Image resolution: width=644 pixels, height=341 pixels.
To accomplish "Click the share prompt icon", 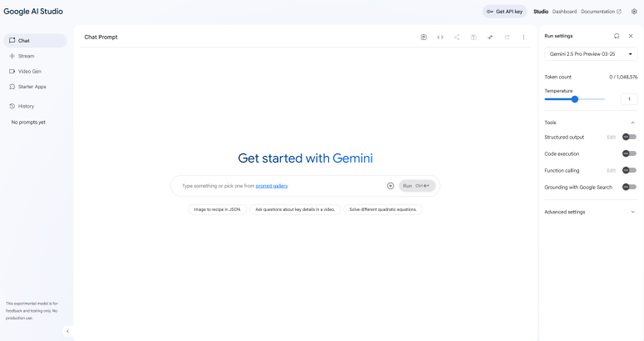I will 457,37.
